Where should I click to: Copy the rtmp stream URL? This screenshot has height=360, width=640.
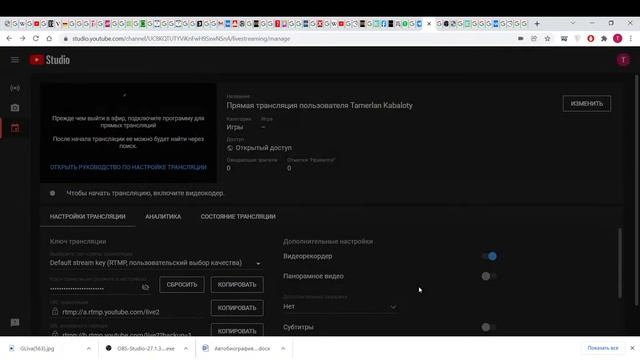(237, 308)
